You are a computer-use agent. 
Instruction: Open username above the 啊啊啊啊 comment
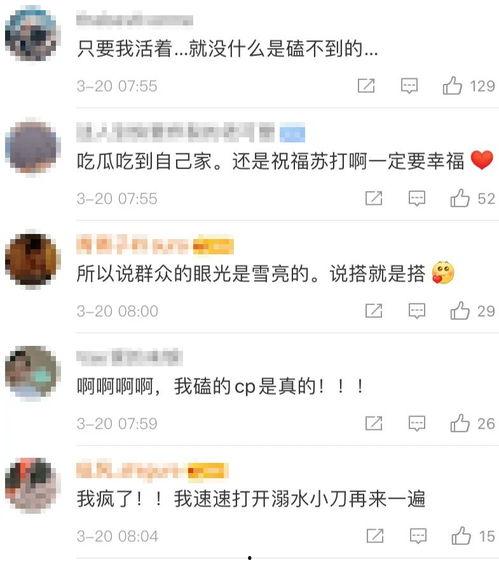tap(130, 357)
